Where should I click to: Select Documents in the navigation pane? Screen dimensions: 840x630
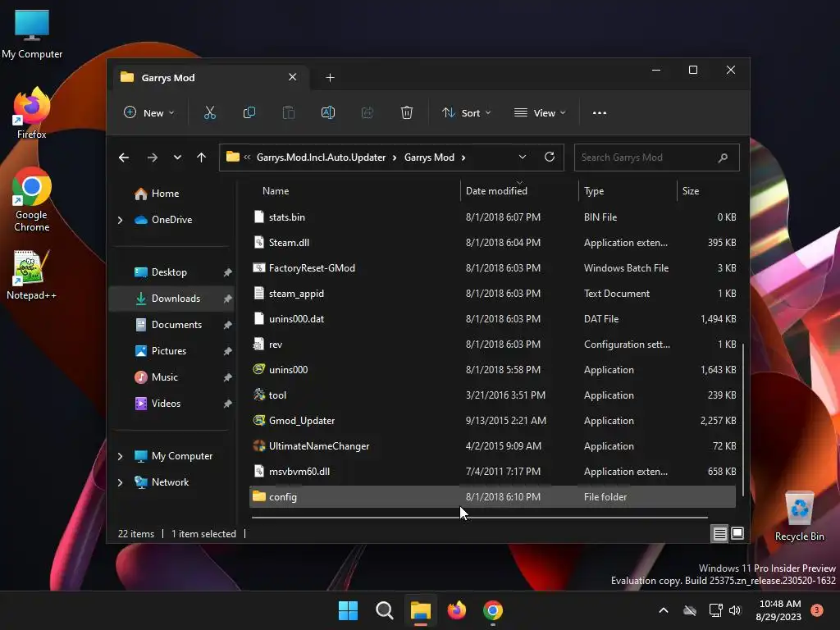click(x=171, y=325)
